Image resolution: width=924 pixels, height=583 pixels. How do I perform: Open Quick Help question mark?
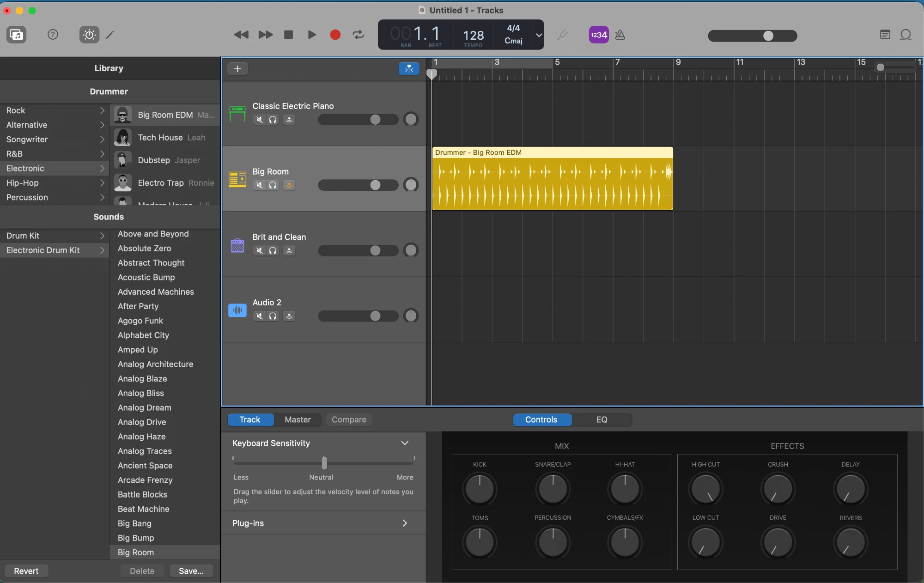53,35
